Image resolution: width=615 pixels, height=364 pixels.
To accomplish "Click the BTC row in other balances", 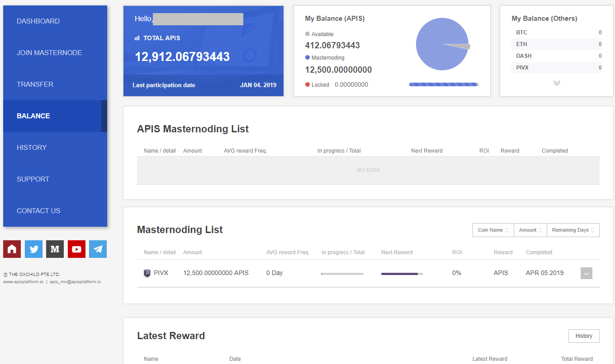I will [557, 33].
